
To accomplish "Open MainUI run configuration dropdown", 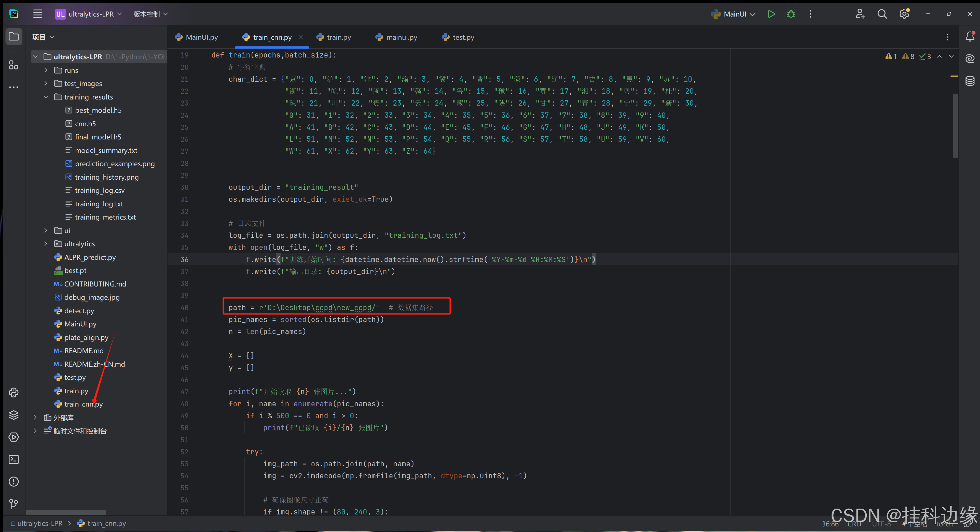I will pos(733,14).
